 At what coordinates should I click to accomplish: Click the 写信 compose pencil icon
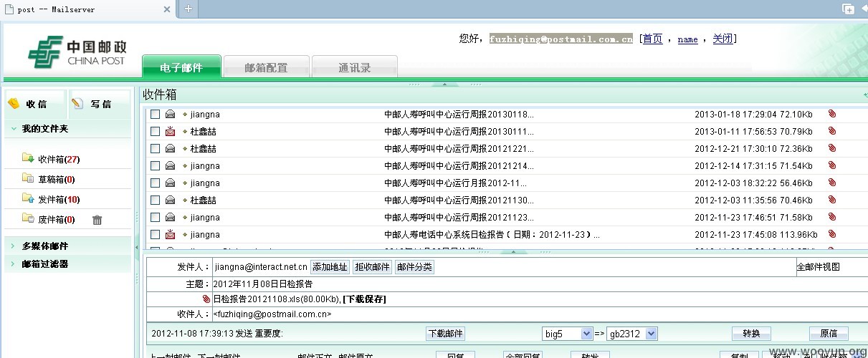pos(77,104)
